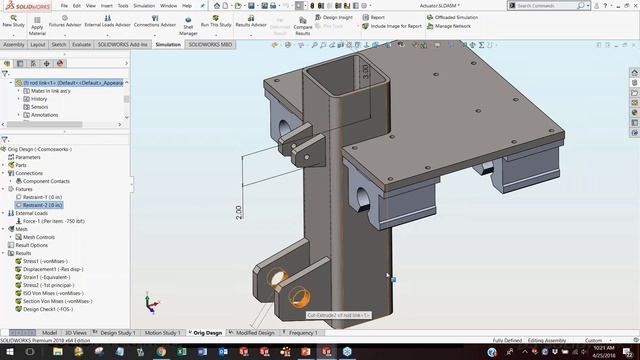This screenshot has height=360, width=640.
Task: Open the Tools menu
Action: [x=123, y=6]
